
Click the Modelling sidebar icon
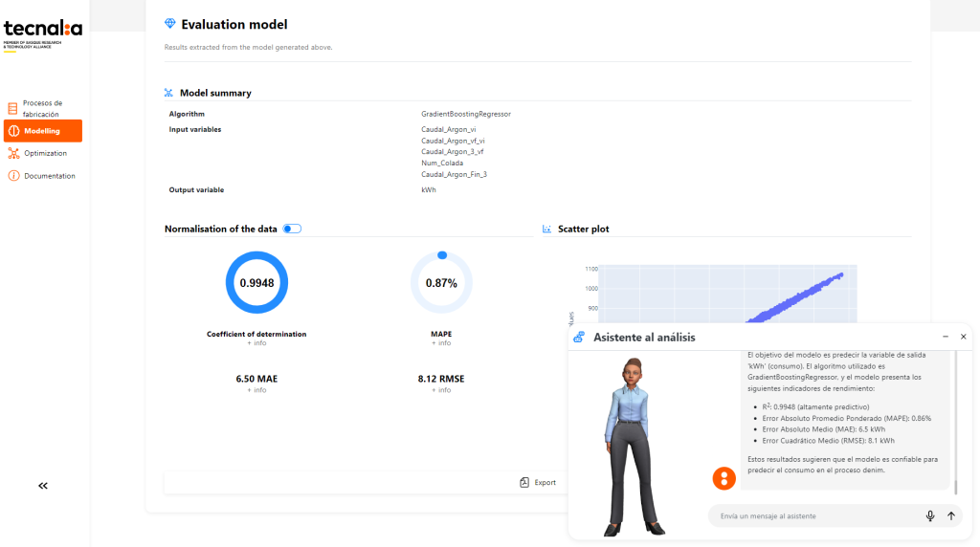[x=13, y=131]
